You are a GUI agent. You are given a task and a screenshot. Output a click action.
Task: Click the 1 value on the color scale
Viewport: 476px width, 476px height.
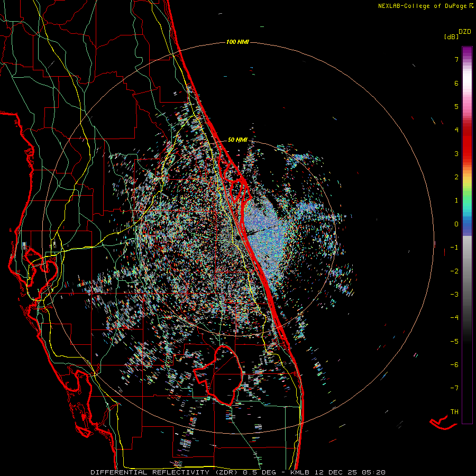coord(456,200)
